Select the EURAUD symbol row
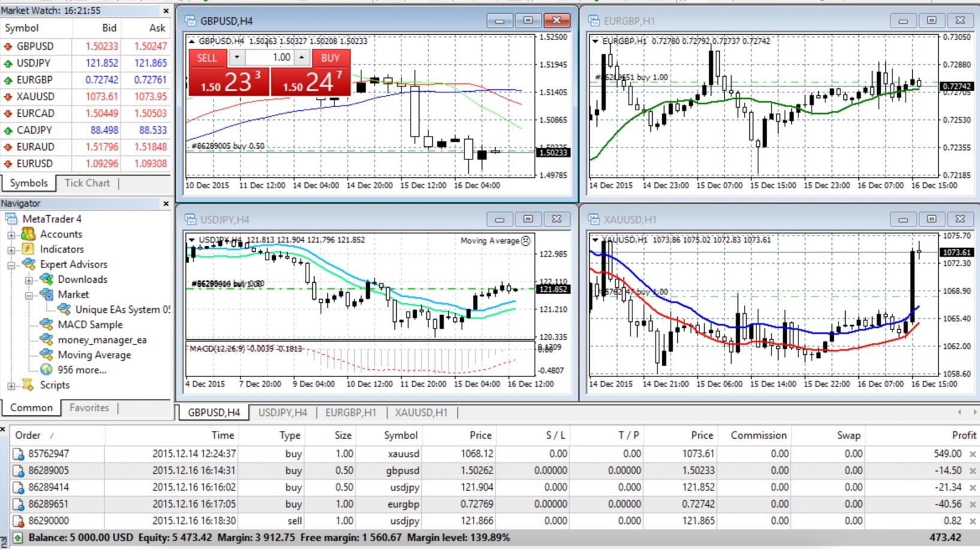This screenshot has height=549, width=980. pyautogui.click(x=86, y=147)
